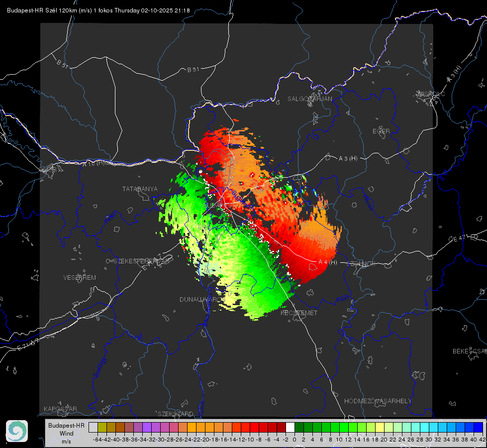Click the blue Heves county label

[368, 202]
